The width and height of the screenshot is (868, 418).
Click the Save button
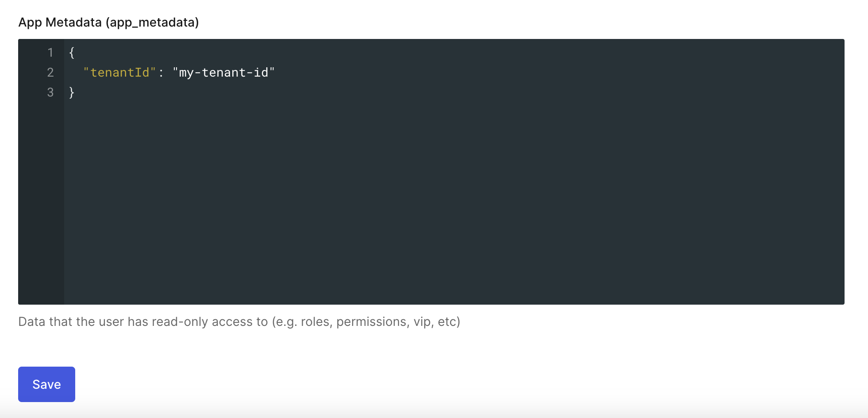click(x=46, y=384)
